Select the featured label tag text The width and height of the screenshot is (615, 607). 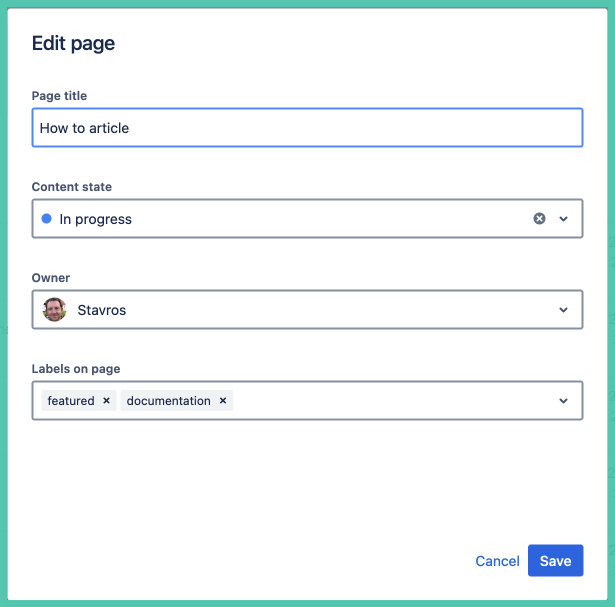70,401
